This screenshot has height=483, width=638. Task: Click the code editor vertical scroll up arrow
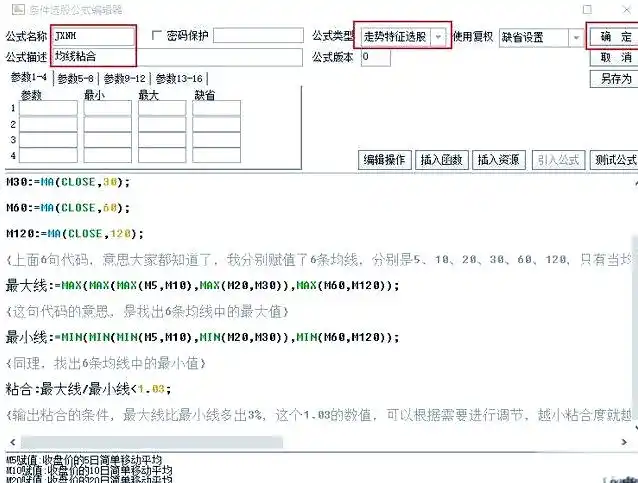(x=636, y=183)
